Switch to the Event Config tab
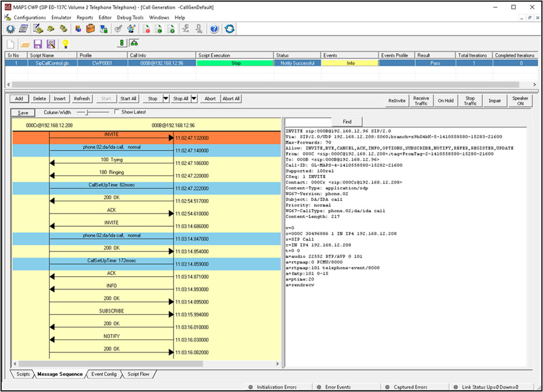 104,374
